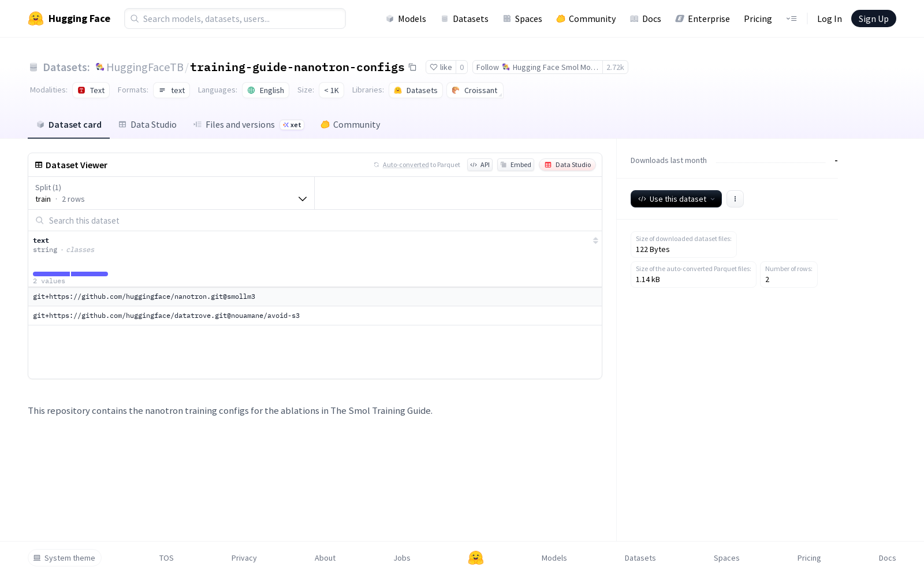924x578 pixels.
Task: Select the nanotron.git@smollm3 row
Action: tap(315, 297)
